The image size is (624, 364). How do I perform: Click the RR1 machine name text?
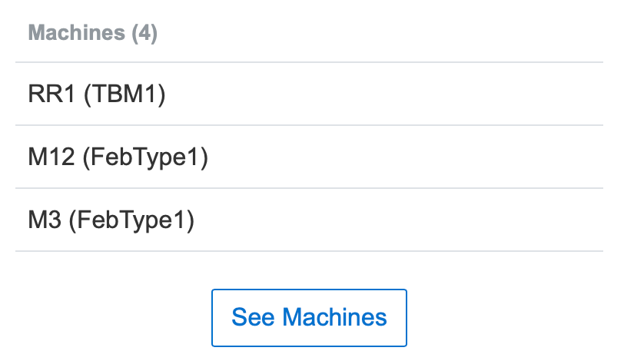[51, 94]
